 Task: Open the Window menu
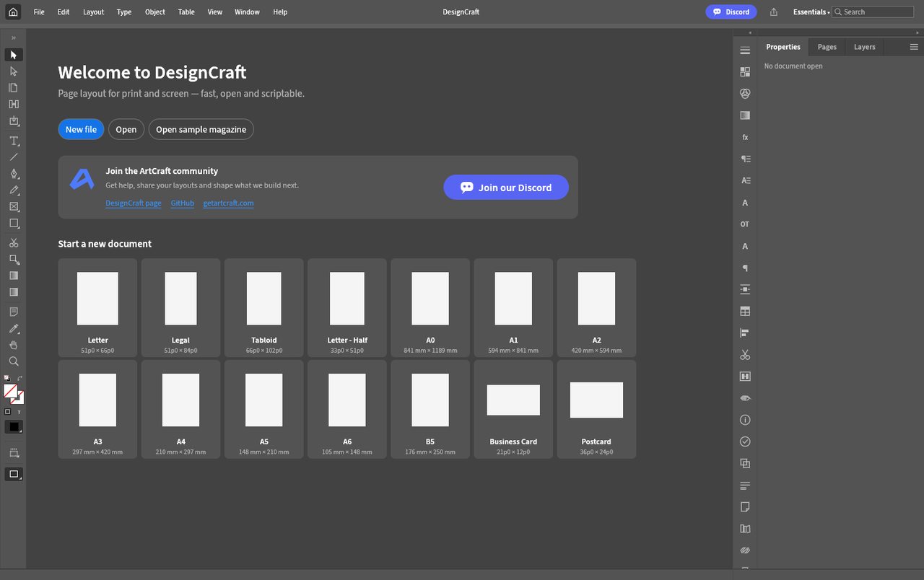pyautogui.click(x=248, y=12)
